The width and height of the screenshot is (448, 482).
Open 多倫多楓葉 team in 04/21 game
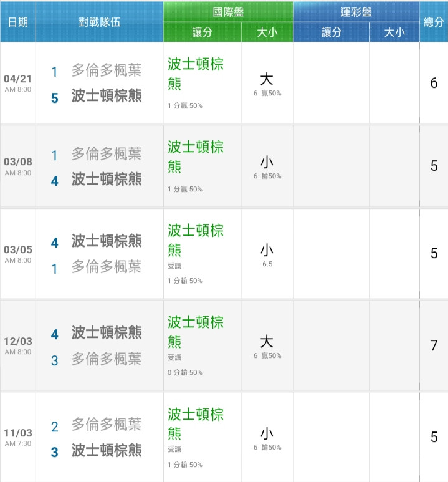point(107,70)
